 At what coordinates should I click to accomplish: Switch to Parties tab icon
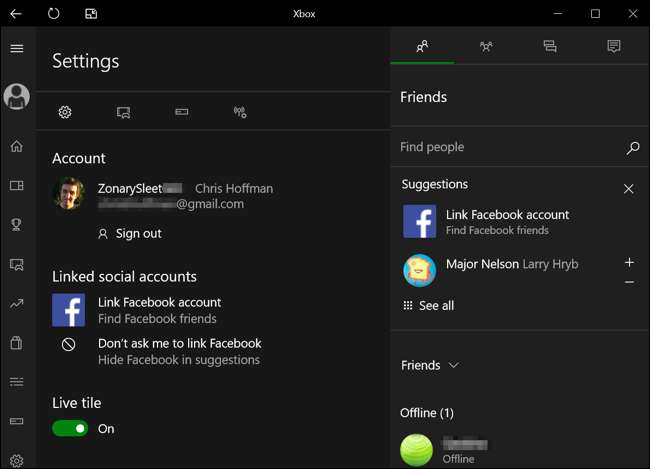[x=486, y=46]
